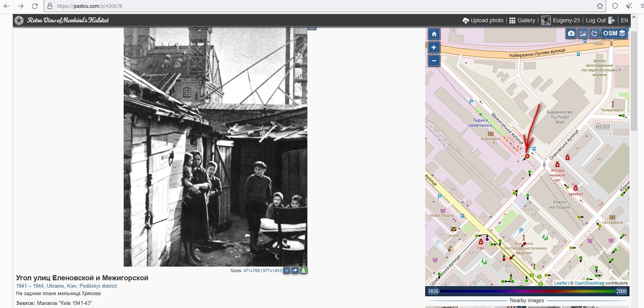
Task: Open the Eugeny-23 user profile
Action: [x=561, y=20]
